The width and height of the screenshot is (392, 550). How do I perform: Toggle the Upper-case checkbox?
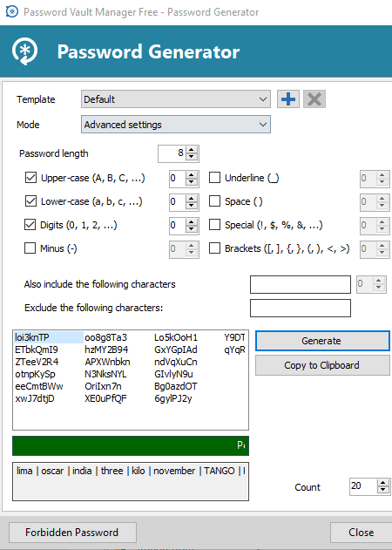(30, 178)
